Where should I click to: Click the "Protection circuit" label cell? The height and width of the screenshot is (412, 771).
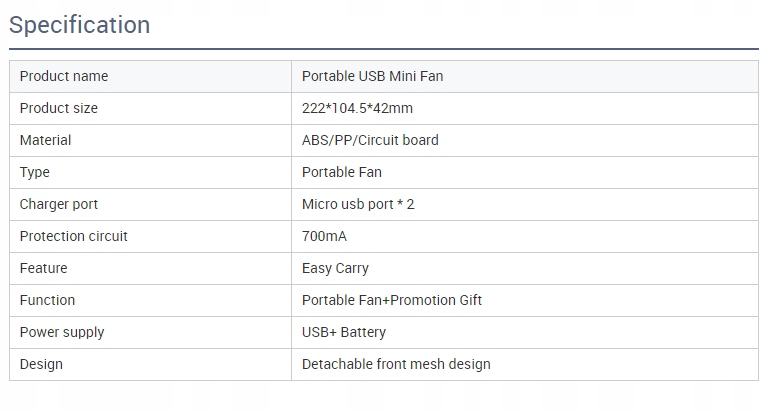(74, 236)
